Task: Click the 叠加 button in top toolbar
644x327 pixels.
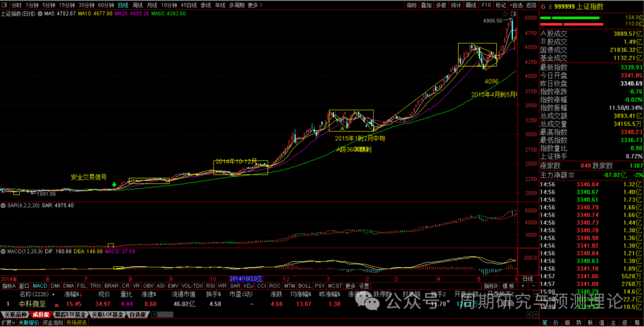Action: pos(426,5)
